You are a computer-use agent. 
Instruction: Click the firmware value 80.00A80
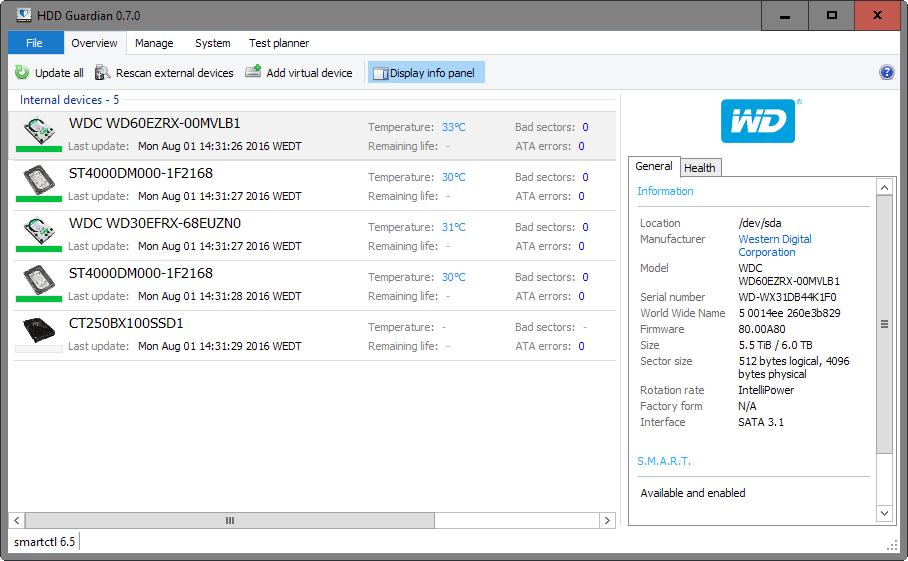(761, 329)
